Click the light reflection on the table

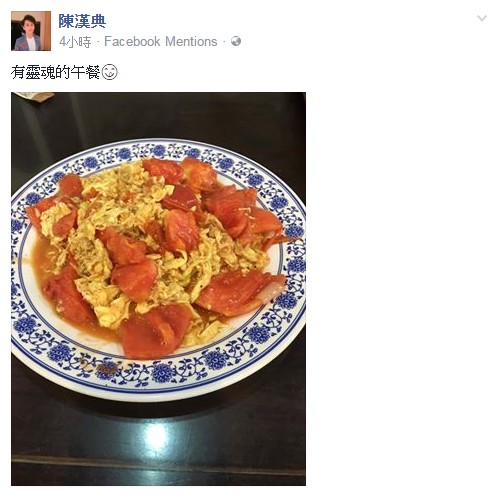(156, 437)
